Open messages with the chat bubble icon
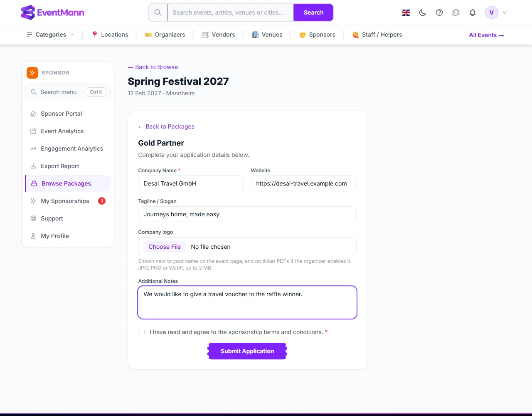This screenshot has height=416, width=532. 456,12
